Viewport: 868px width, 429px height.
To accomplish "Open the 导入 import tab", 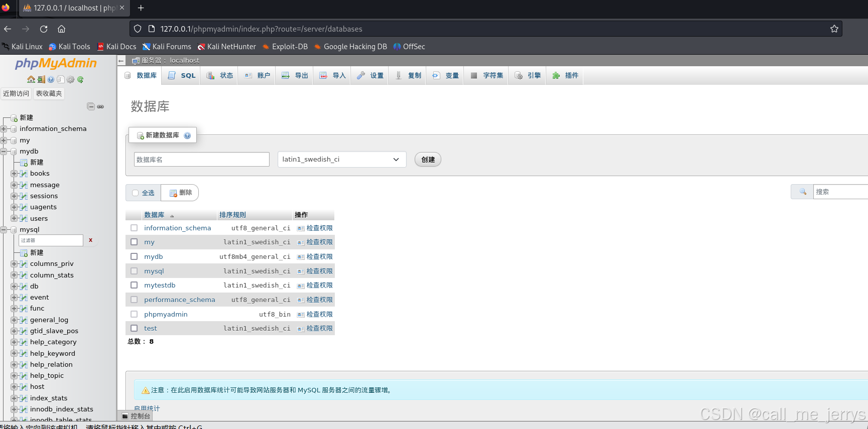I will pos(332,75).
